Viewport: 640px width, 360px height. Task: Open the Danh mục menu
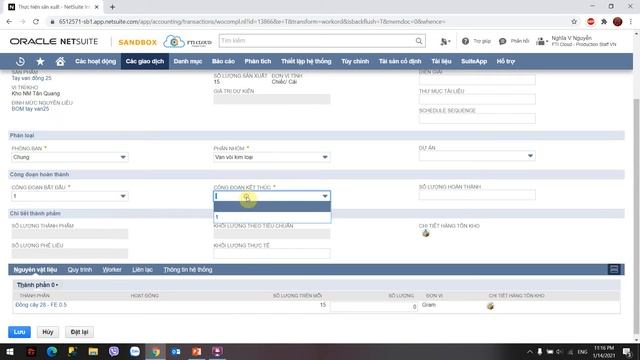pyautogui.click(x=188, y=61)
